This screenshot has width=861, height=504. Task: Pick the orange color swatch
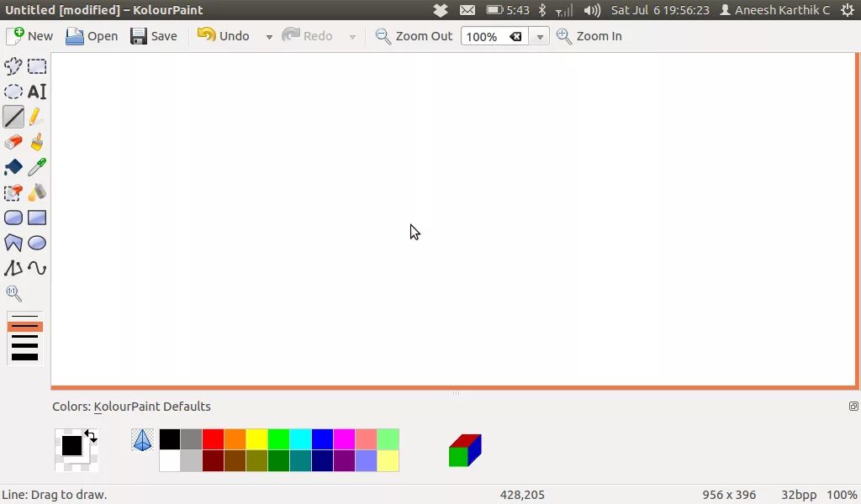click(235, 439)
